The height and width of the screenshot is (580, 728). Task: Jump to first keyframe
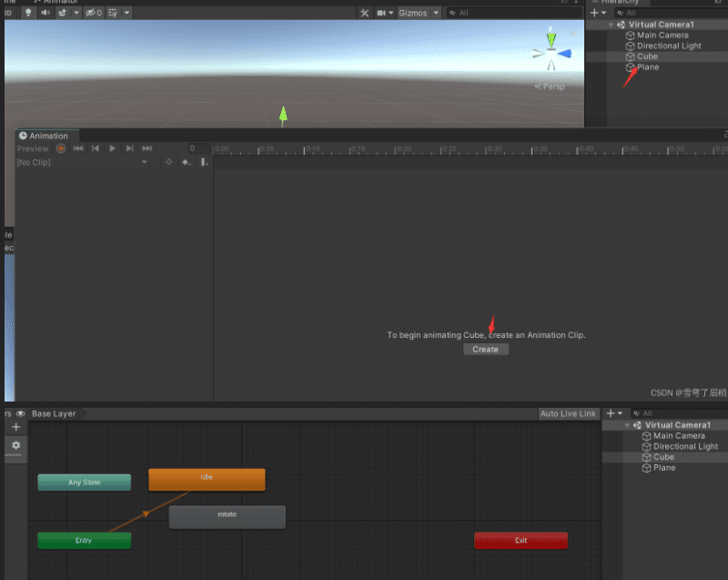point(78,148)
